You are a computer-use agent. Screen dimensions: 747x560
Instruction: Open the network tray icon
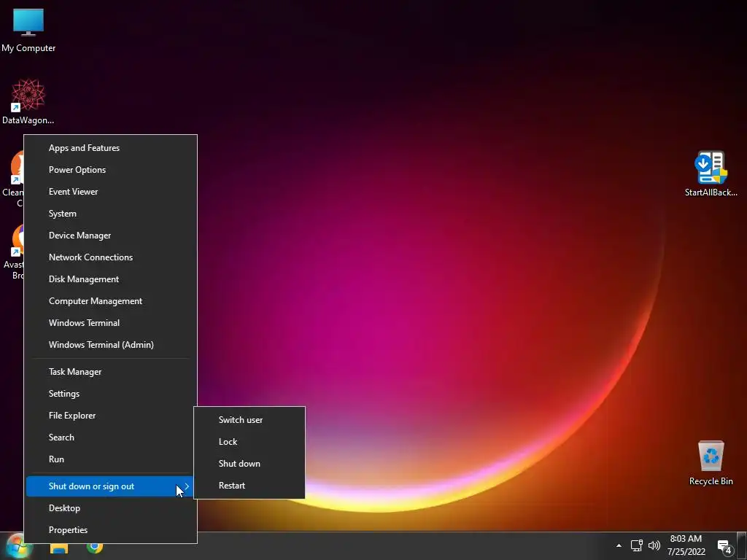pyautogui.click(x=636, y=545)
